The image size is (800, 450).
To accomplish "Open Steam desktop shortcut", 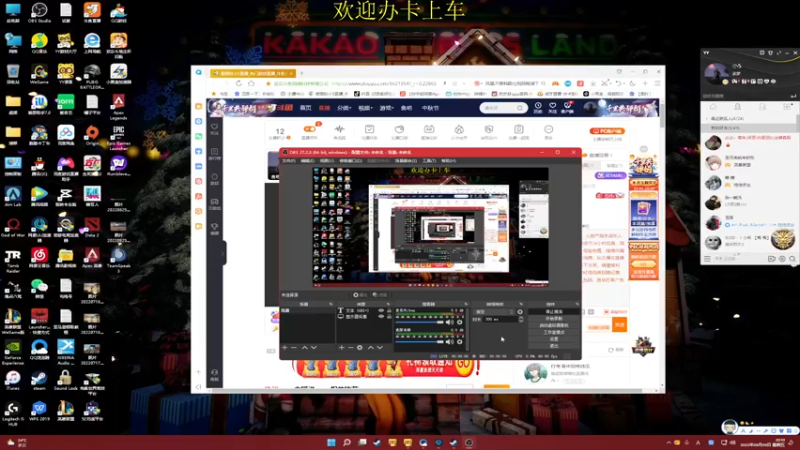I will coord(39,380).
